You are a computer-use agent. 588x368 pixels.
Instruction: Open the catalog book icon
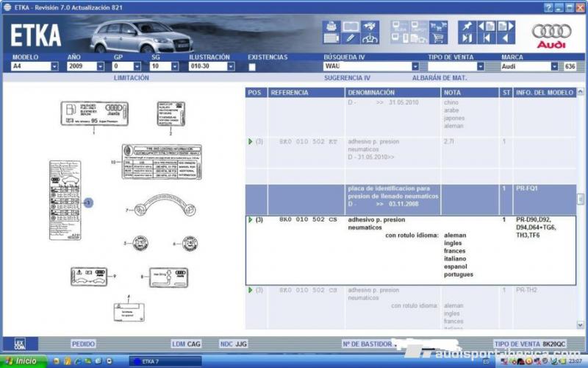[351, 26]
